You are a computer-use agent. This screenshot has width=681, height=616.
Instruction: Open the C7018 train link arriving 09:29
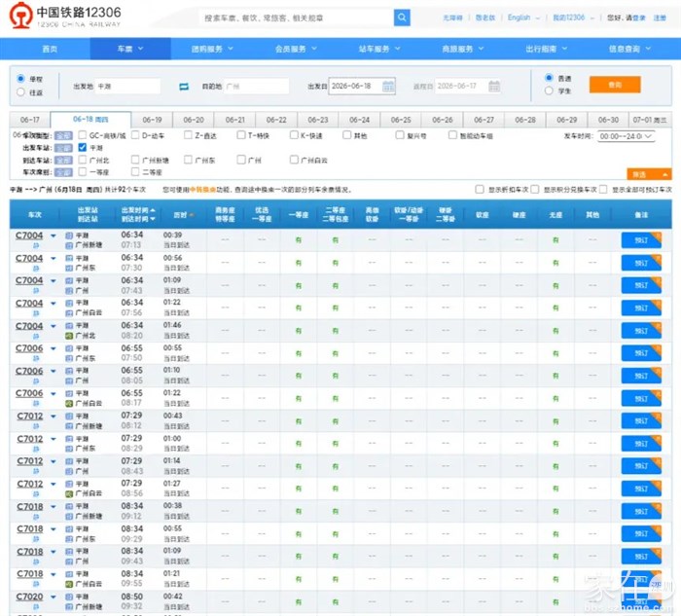click(x=30, y=529)
